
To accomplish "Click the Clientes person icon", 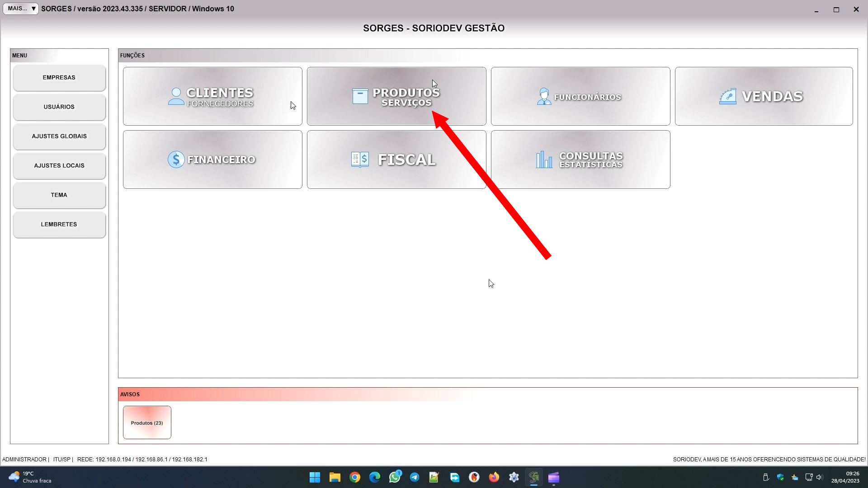I will (176, 96).
